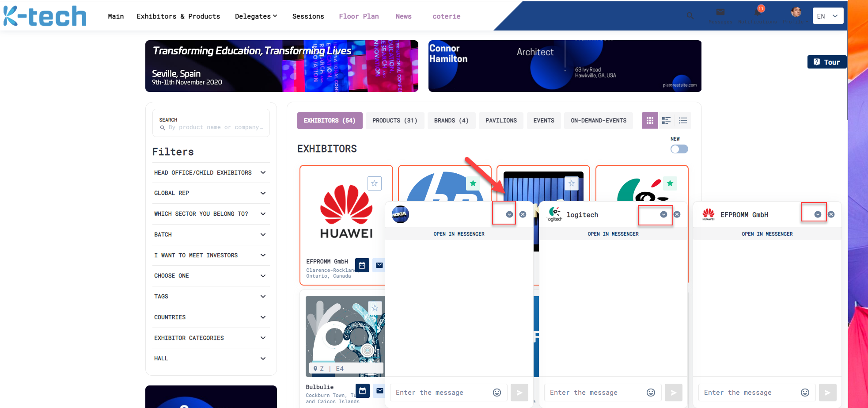Switch to the Brands (4) tab
Image resolution: width=868 pixels, height=408 pixels.
coord(451,121)
